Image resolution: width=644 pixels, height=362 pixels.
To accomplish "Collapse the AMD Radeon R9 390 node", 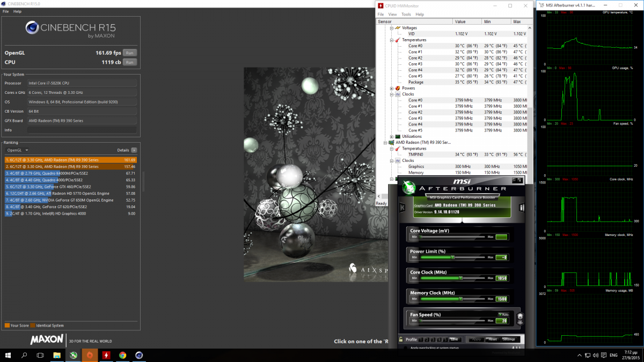I will pyautogui.click(x=386, y=143).
